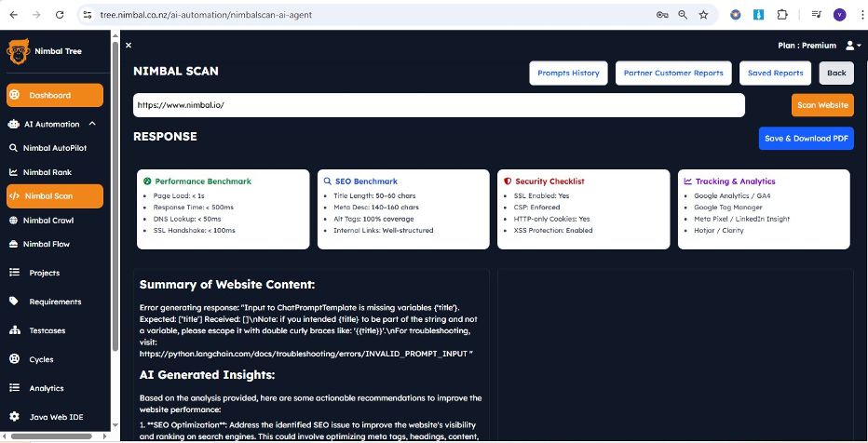Click the Requirements tag icon
868x443 pixels.
(14, 302)
